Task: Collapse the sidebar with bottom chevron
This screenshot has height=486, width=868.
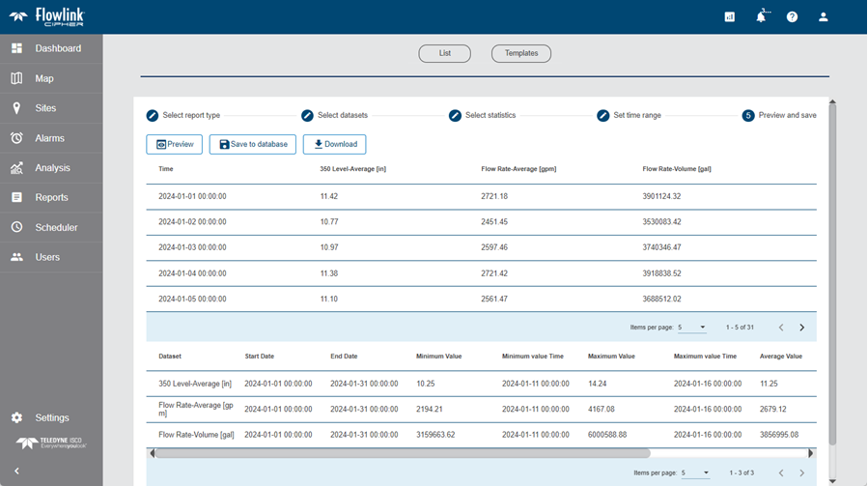Action: pos(16,471)
